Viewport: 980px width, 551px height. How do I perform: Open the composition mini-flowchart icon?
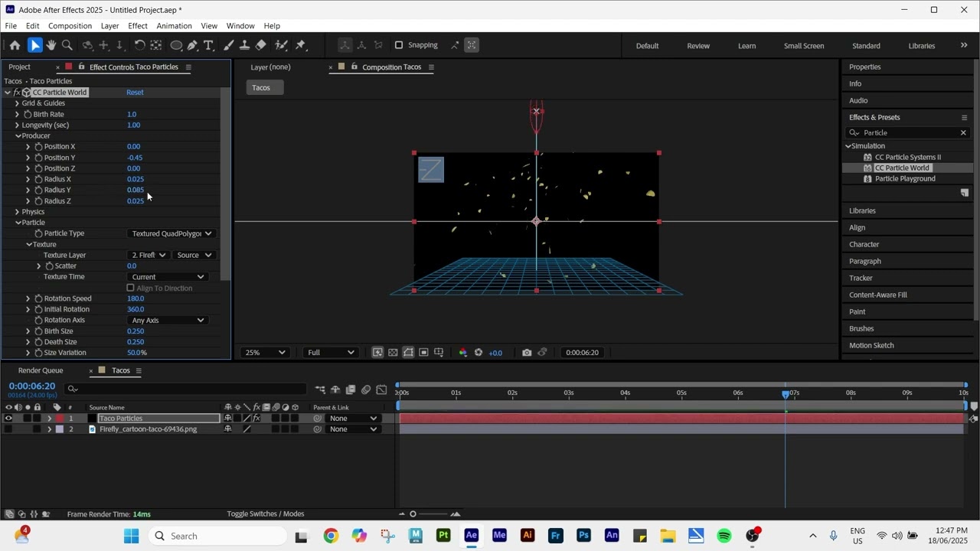(x=320, y=390)
